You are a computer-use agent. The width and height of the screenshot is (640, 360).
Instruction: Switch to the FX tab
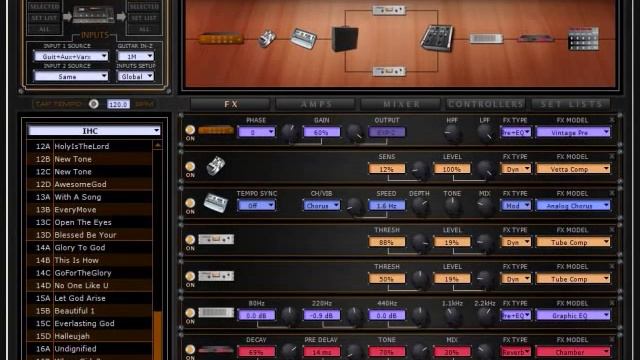[231, 104]
